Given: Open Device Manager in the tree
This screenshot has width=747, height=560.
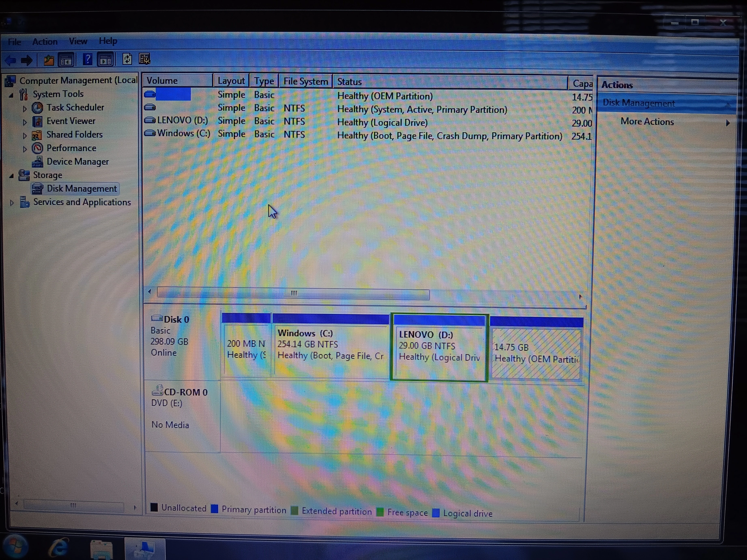Looking at the screenshot, I should (77, 162).
